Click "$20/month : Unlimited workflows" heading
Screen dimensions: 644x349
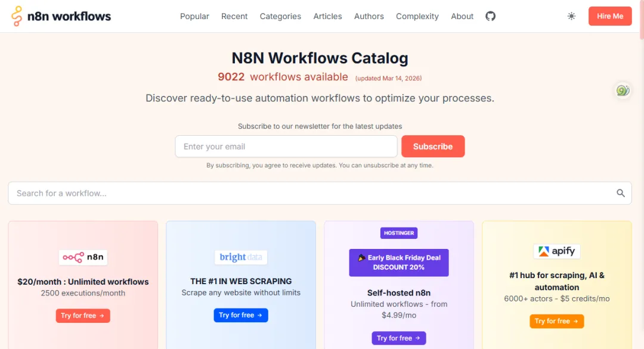pos(83,282)
